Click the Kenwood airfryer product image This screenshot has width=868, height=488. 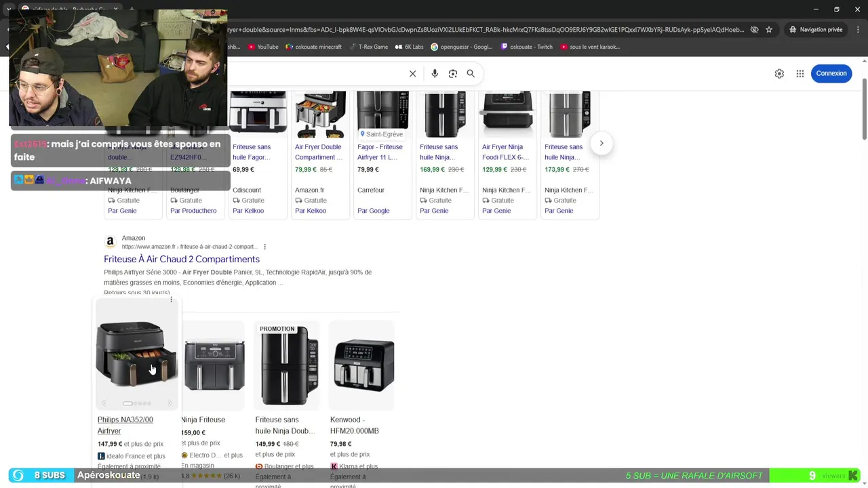click(x=363, y=365)
